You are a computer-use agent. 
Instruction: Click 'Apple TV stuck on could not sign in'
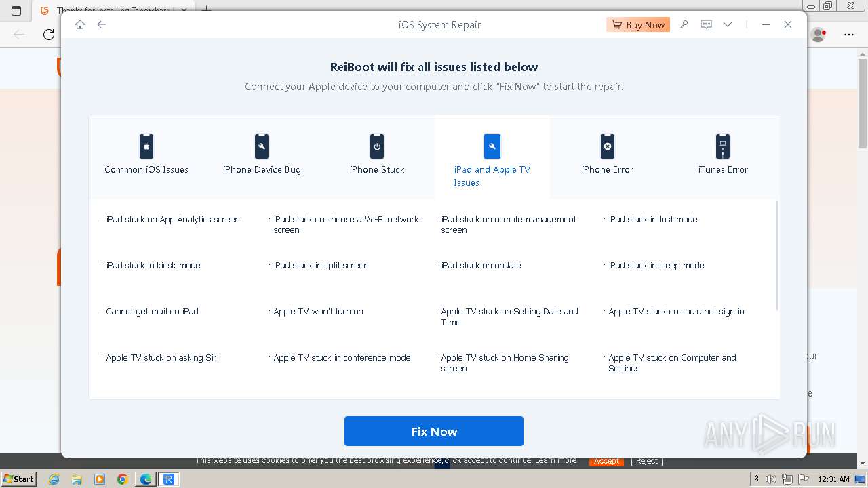pyautogui.click(x=676, y=312)
